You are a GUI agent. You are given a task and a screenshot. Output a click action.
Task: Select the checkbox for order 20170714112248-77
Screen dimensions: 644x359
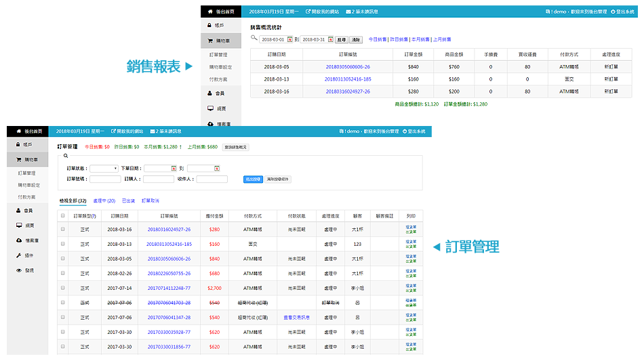[x=63, y=288]
